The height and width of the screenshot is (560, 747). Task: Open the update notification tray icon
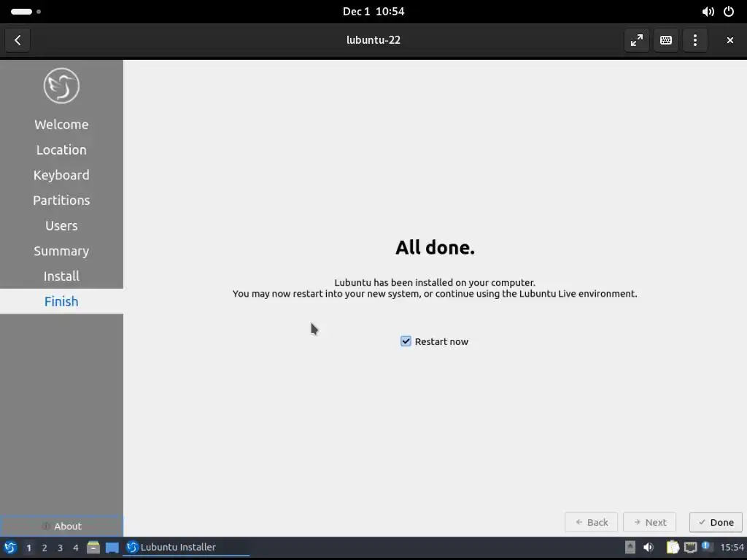(x=707, y=547)
